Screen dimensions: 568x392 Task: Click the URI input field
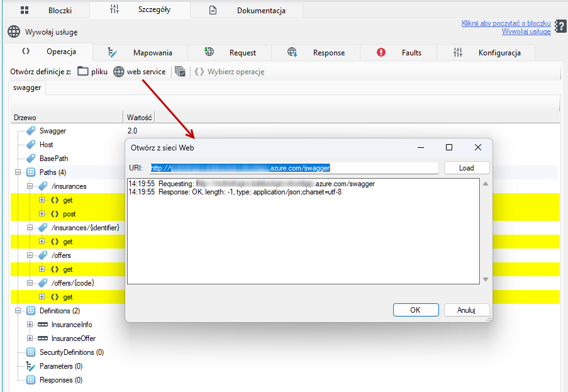coord(294,168)
